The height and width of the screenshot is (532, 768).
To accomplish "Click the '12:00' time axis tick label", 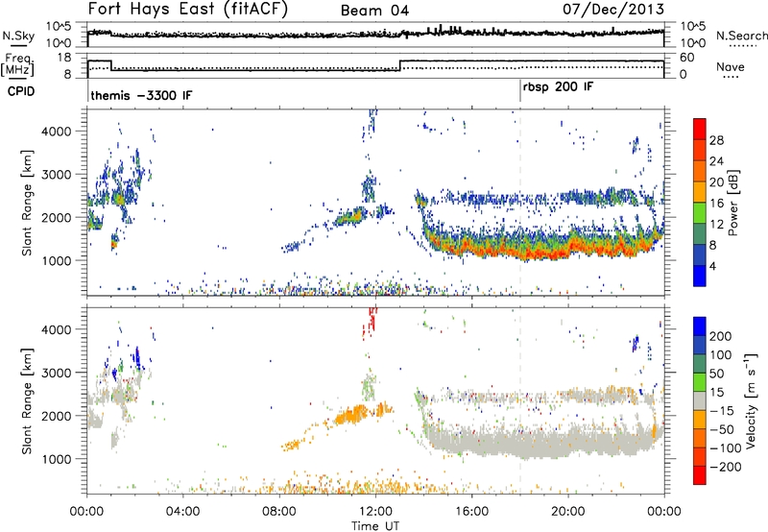I will (x=375, y=512).
